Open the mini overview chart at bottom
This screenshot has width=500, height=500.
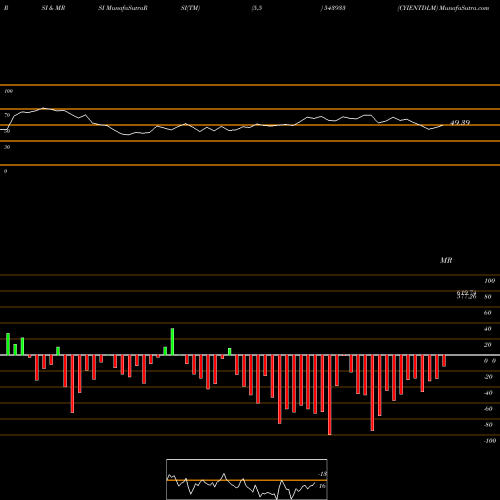(247, 479)
